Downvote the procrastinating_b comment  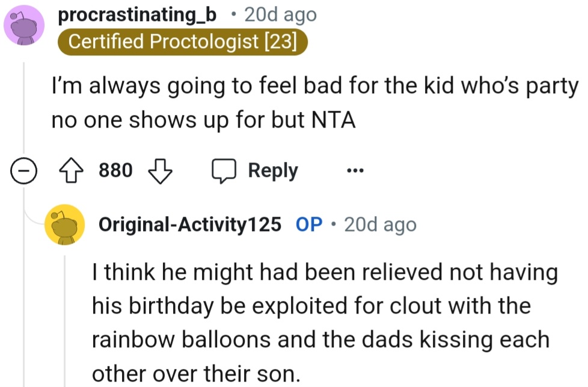(x=160, y=172)
